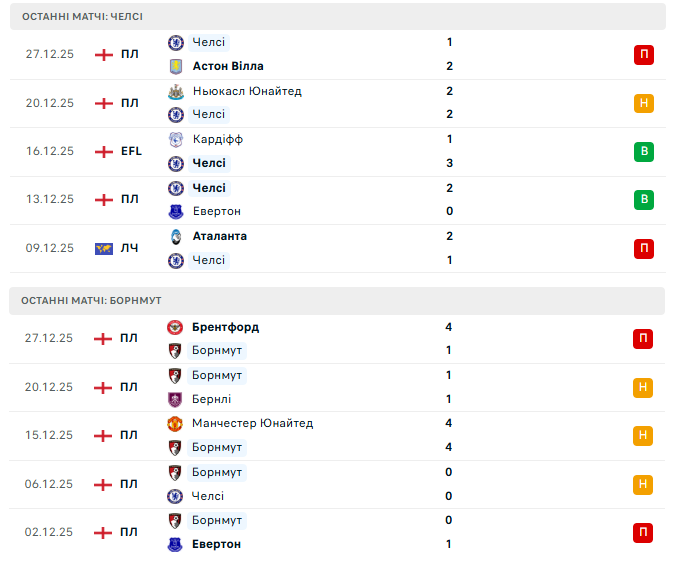Click the Burnley club crest

[x=175, y=399]
